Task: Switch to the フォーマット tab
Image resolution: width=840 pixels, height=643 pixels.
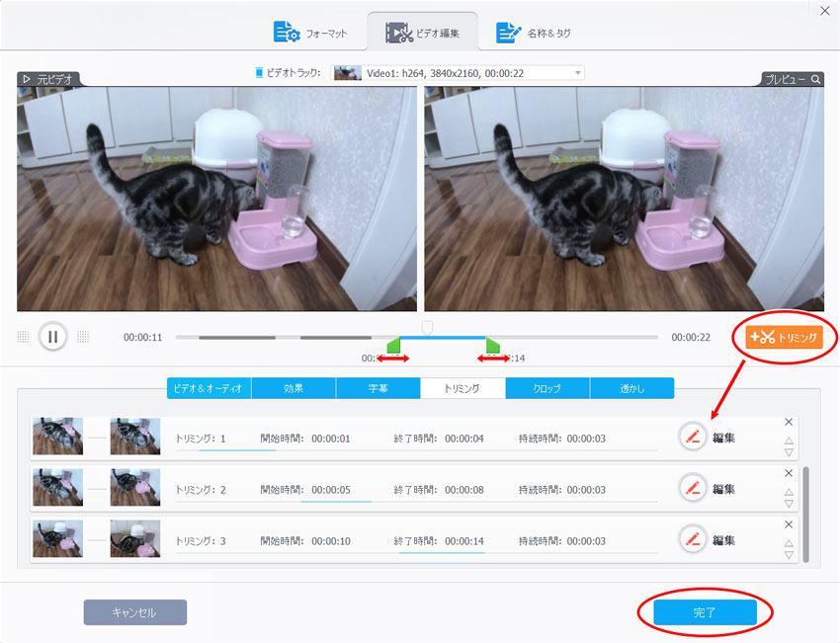Action: [311, 33]
